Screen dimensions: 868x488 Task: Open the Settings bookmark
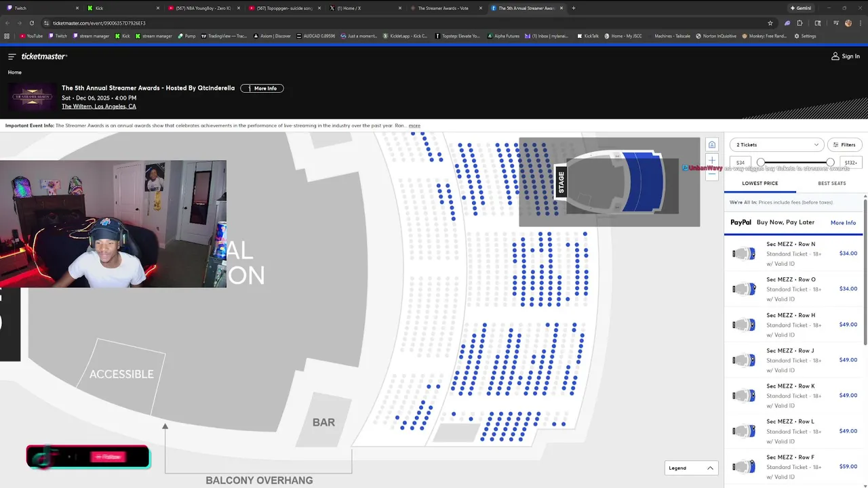pos(805,36)
